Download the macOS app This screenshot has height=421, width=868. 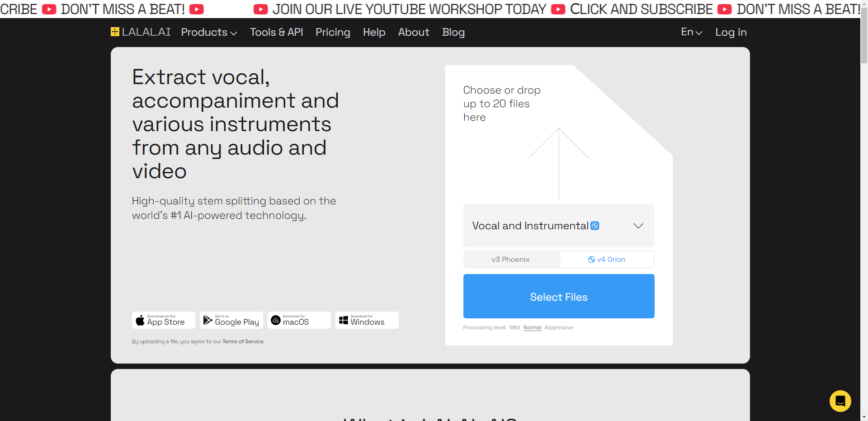click(299, 320)
